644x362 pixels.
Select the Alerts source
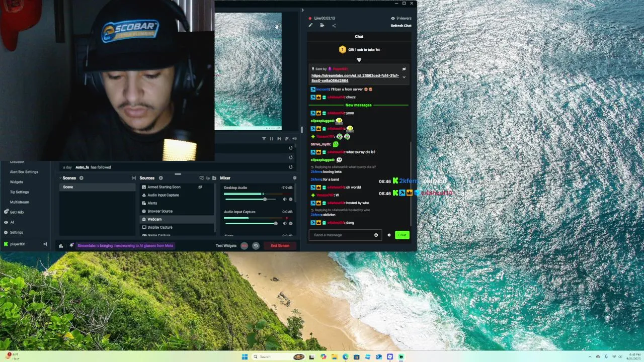pos(178,203)
